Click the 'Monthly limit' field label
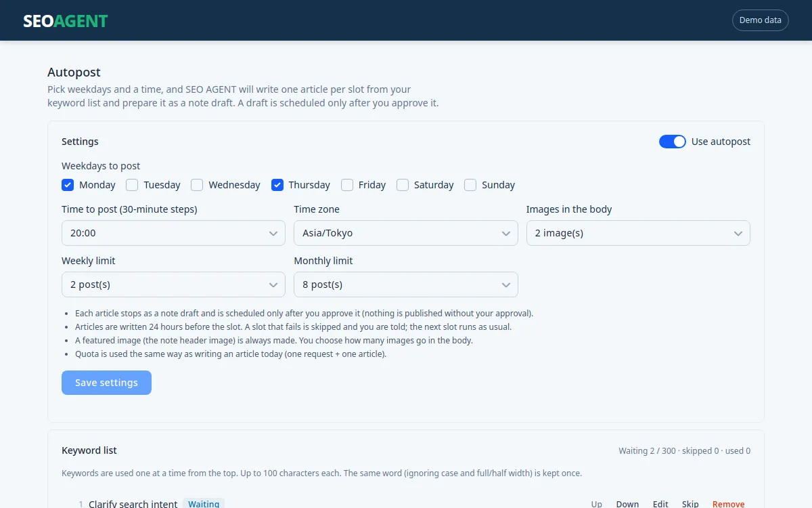This screenshot has height=508, width=812. [x=323, y=261]
